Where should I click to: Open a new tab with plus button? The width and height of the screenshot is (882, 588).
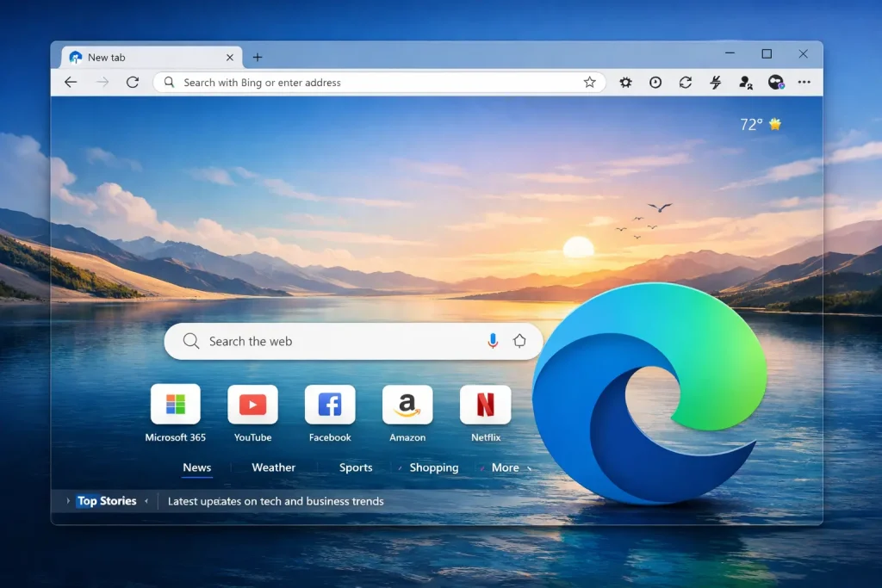(x=258, y=58)
